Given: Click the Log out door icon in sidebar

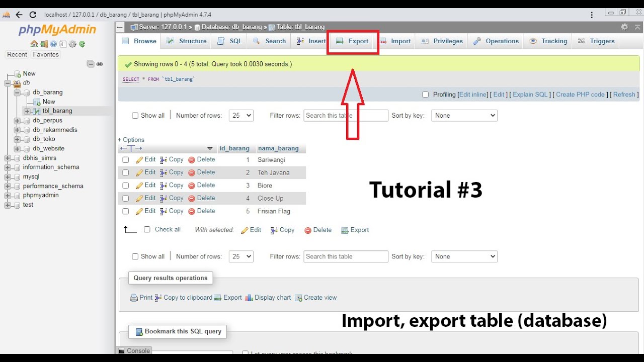Looking at the screenshot, I should [x=44, y=44].
